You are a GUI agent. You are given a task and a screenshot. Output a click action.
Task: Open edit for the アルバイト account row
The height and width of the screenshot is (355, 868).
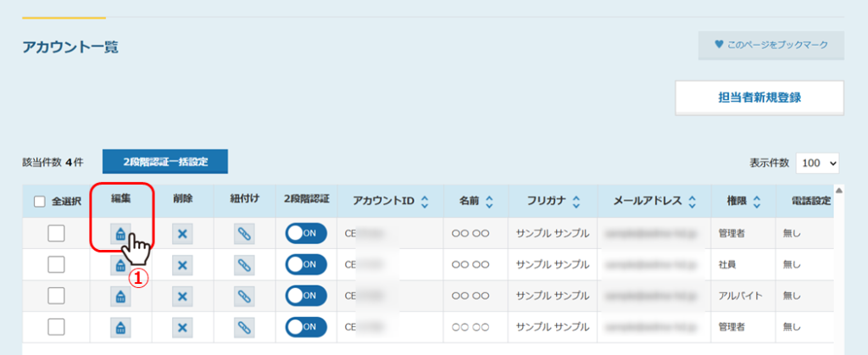pos(120,296)
